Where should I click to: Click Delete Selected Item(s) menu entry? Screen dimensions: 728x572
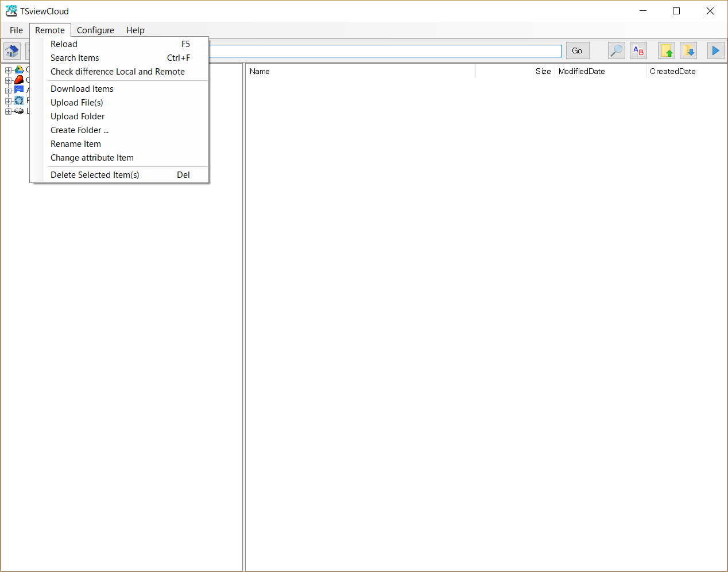pyautogui.click(x=95, y=175)
